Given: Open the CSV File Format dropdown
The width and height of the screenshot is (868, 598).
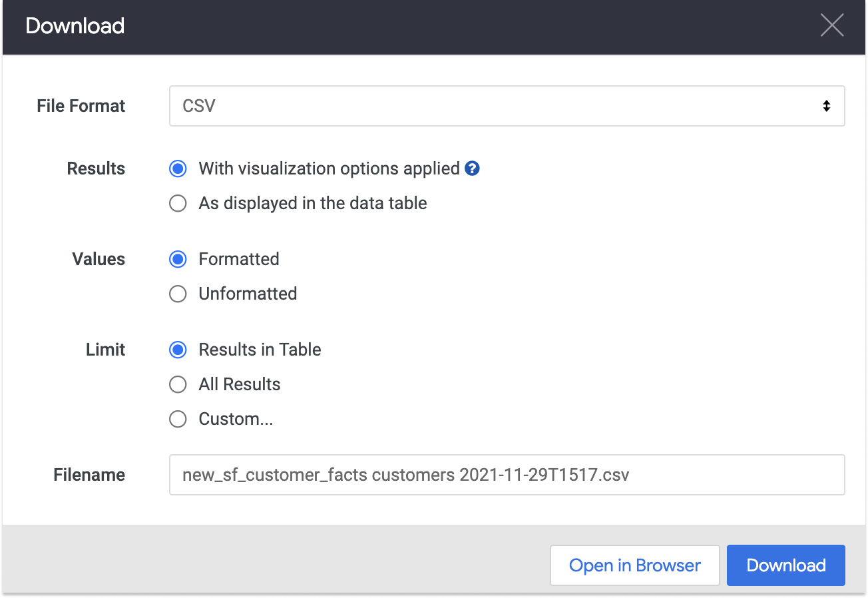Looking at the screenshot, I should (506, 106).
